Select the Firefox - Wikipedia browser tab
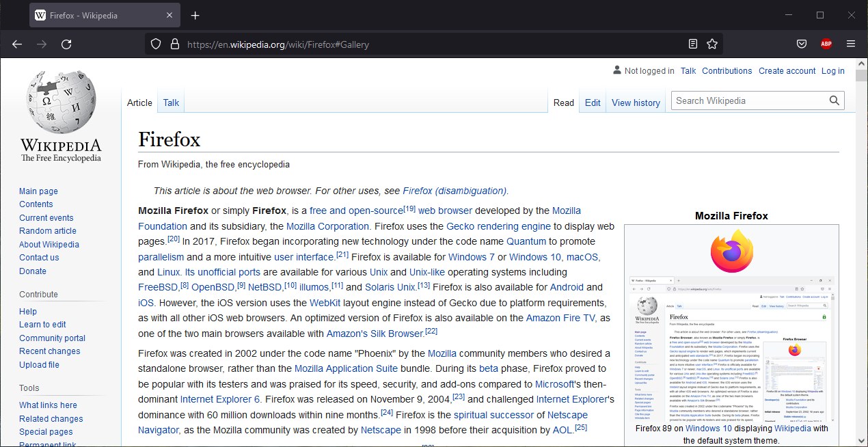This screenshot has width=868, height=447. [x=105, y=15]
